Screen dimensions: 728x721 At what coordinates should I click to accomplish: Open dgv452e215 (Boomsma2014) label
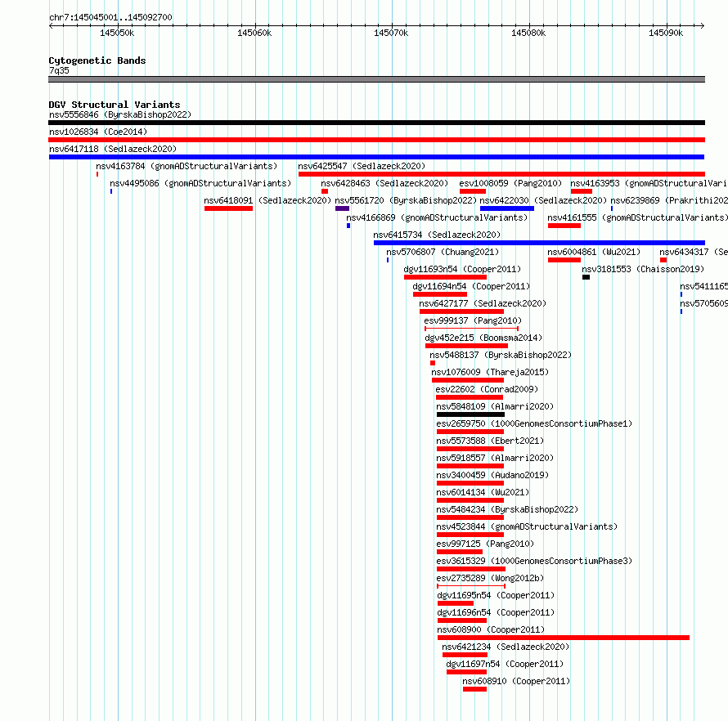pyautogui.click(x=483, y=338)
